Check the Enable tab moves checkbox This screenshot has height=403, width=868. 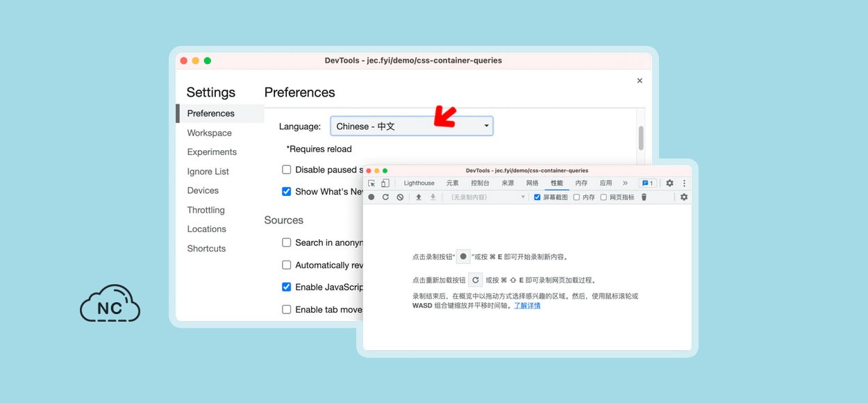pos(286,309)
